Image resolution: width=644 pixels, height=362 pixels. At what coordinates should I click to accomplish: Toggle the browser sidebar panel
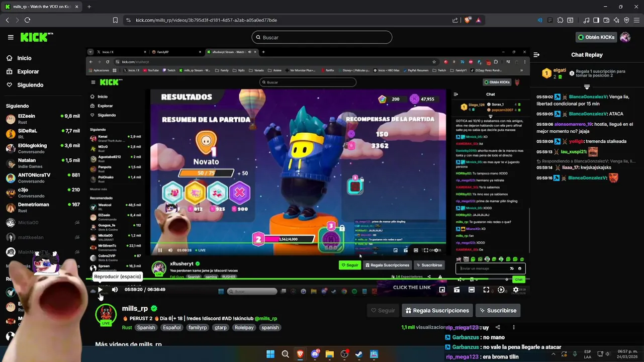(596, 20)
